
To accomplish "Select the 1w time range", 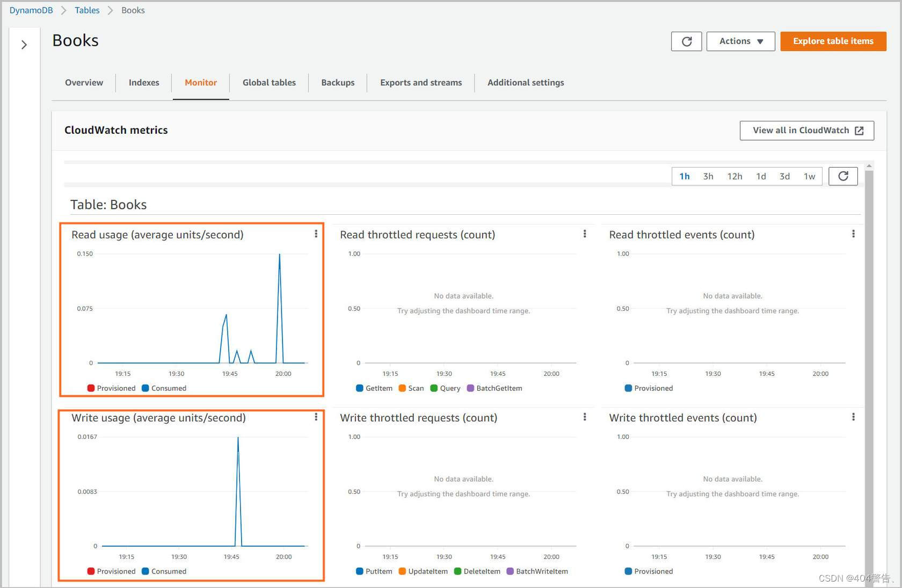I will tap(809, 176).
